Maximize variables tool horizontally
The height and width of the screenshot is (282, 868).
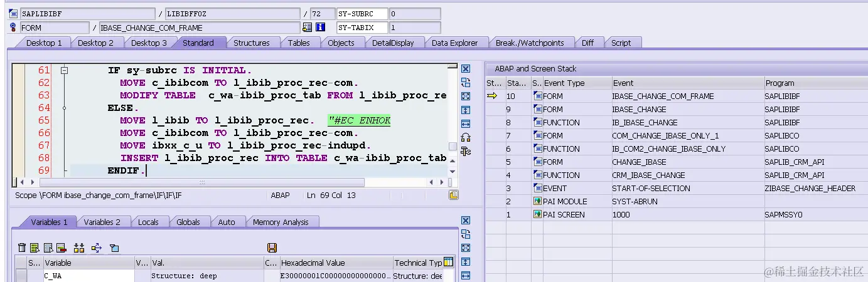click(x=466, y=276)
